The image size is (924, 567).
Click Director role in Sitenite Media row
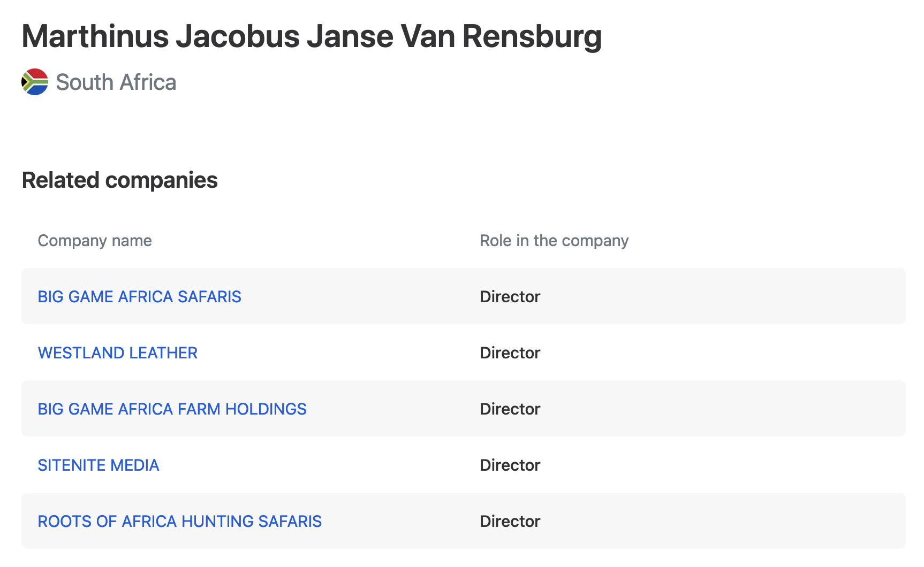(x=510, y=465)
